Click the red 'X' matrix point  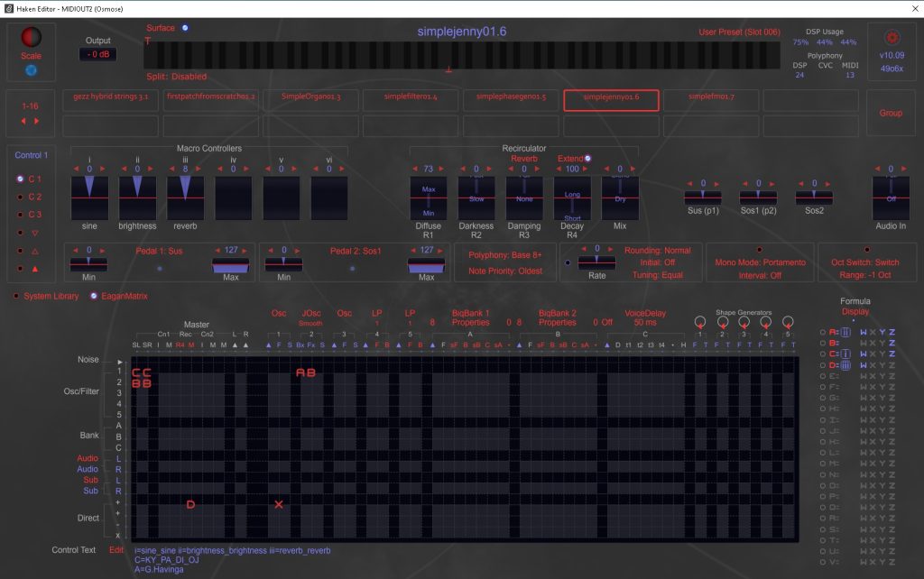coord(279,504)
